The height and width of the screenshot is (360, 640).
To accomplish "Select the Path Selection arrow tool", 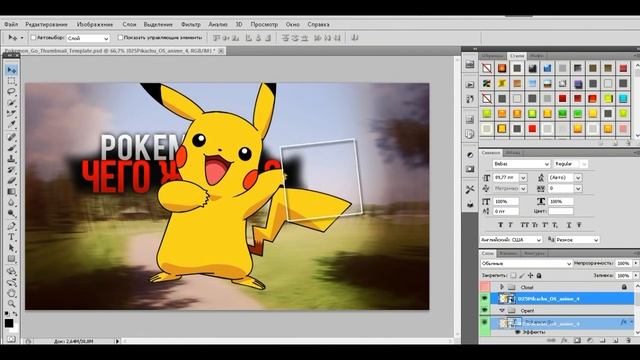I will [11, 248].
